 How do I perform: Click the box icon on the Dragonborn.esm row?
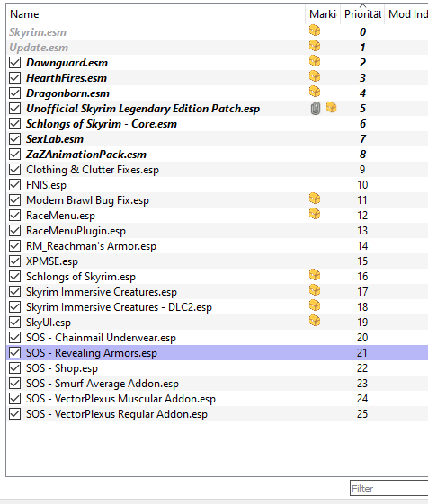[x=315, y=92]
